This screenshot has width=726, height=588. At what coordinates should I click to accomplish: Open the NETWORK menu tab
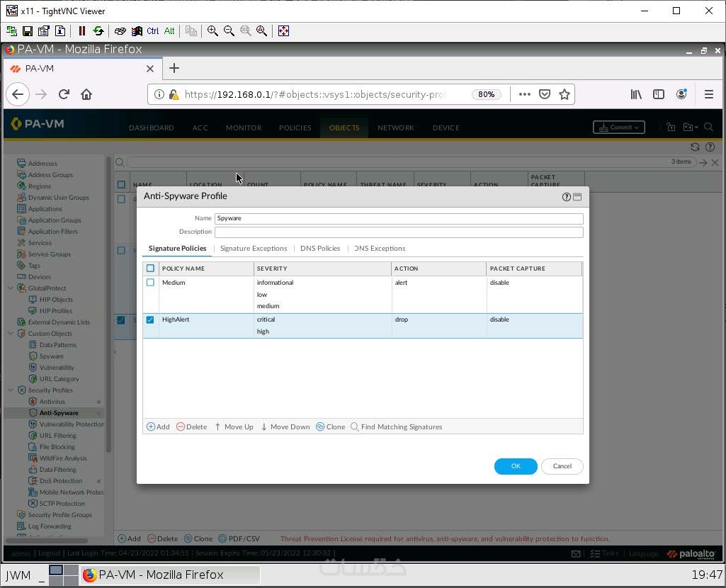396,128
